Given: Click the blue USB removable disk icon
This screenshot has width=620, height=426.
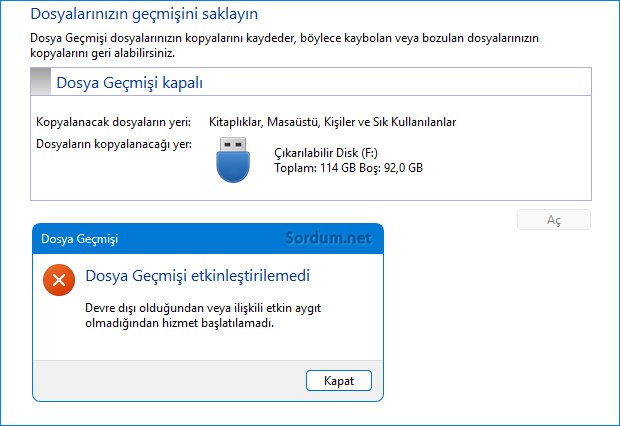Looking at the screenshot, I should [233, 160].
